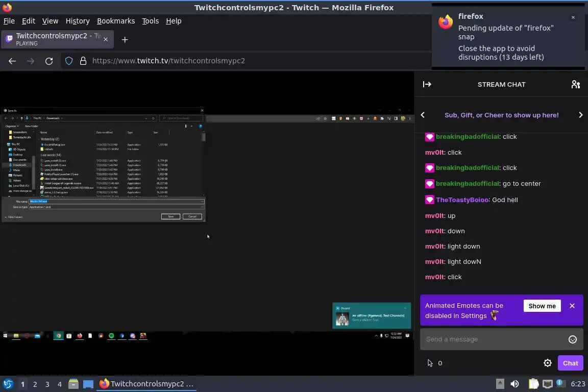Screen dimensions: 588x392
Task: Focus the Send a message field
Action: pos(501,339)
